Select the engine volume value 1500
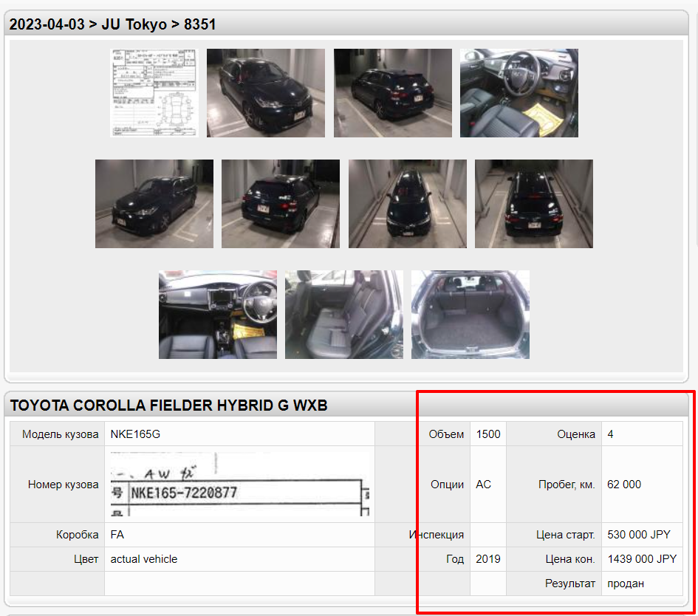 (x=488, y=434)
